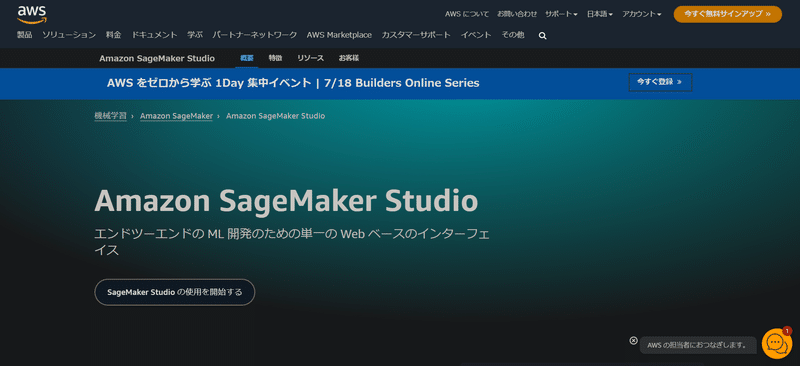Click the AWS の担当者におつなぎします message
This screenshot has height=366, width=800.
[x=697, y=346]
